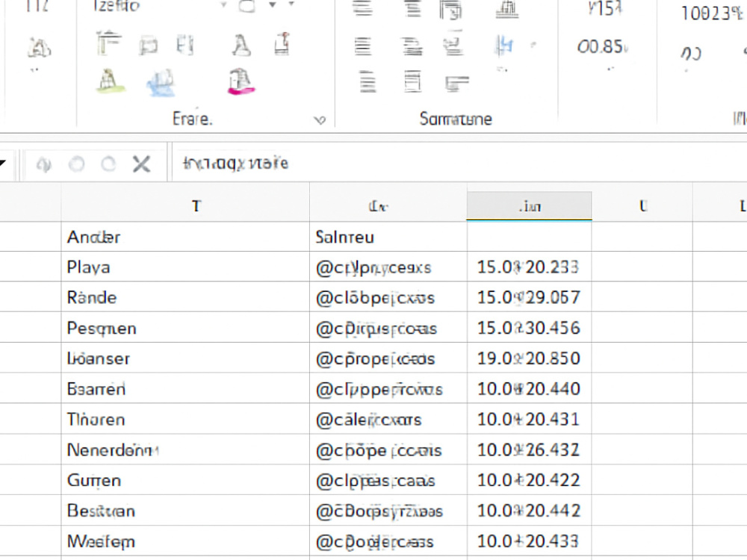
Task: Select column header Dc
Action: point(388,206)
